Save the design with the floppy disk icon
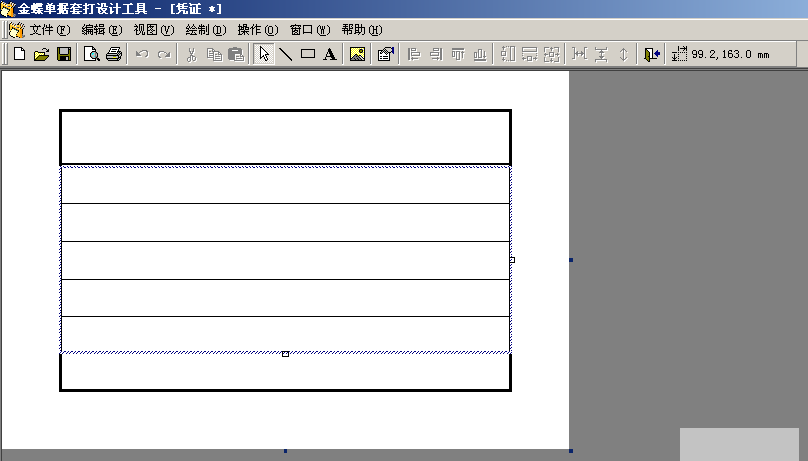Image resolution: width=808 pixels, height=461 pixels. coord(63,55)
